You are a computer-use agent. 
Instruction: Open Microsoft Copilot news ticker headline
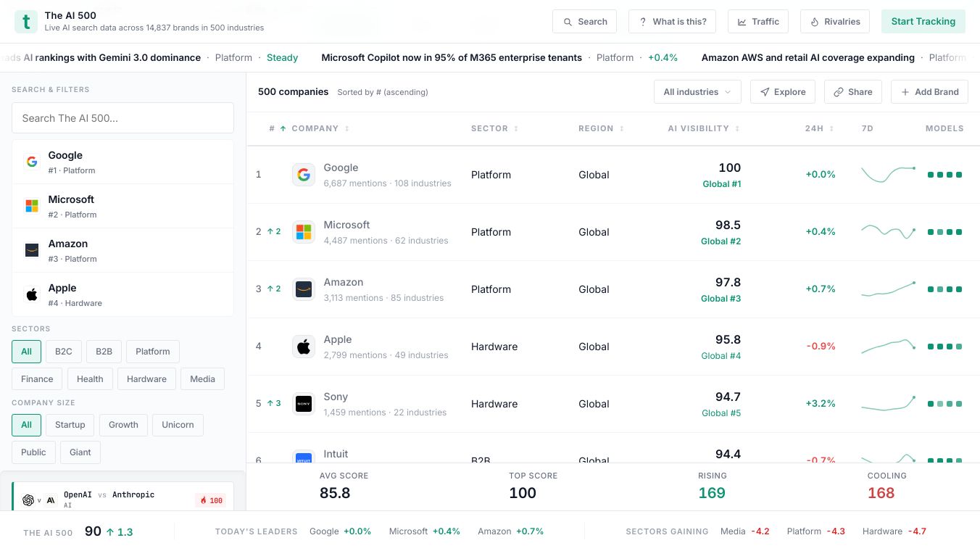452,57
